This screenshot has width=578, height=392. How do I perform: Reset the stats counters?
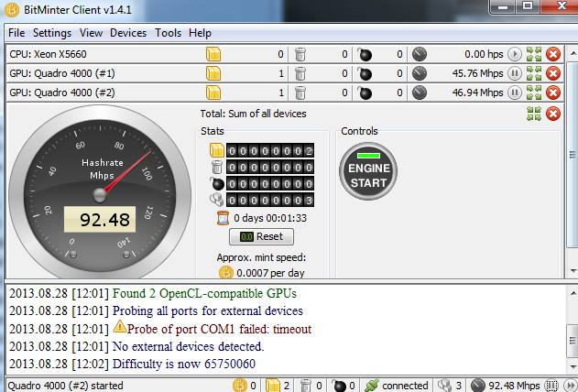(x=261, y=236)
